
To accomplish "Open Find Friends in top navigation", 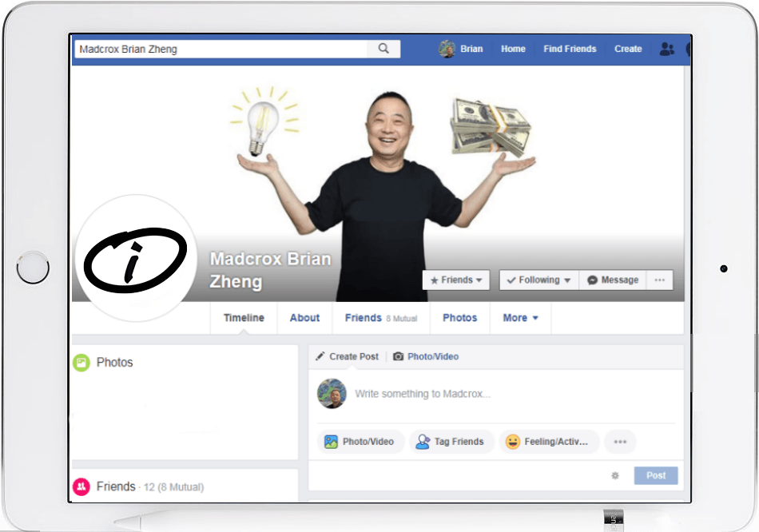I will pyautogui.click(x=570, y=49).
